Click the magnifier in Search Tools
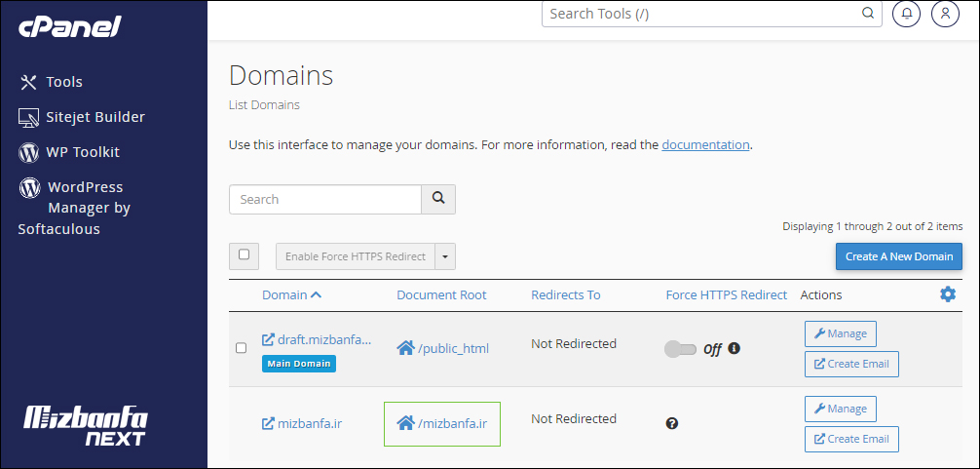Image resolution: width=980 pixels, height=469 pixels. click(x=868, y=13)
